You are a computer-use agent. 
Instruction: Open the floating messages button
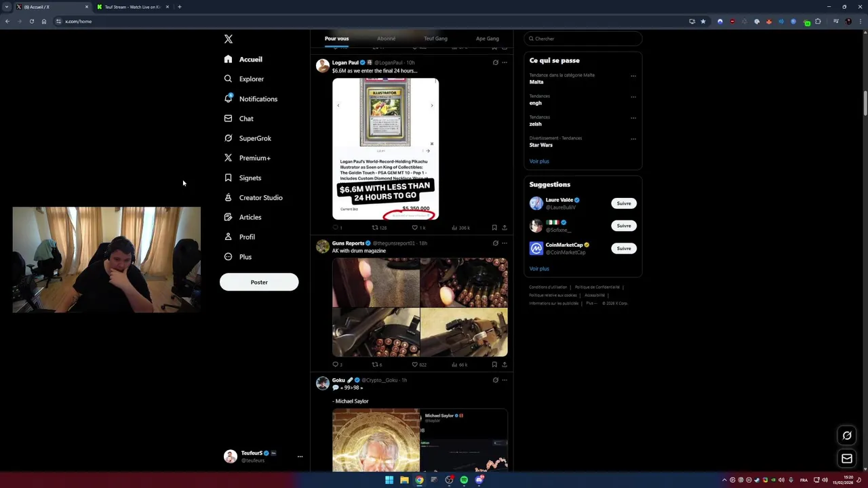pyautogui.click(x=847, y=459)
